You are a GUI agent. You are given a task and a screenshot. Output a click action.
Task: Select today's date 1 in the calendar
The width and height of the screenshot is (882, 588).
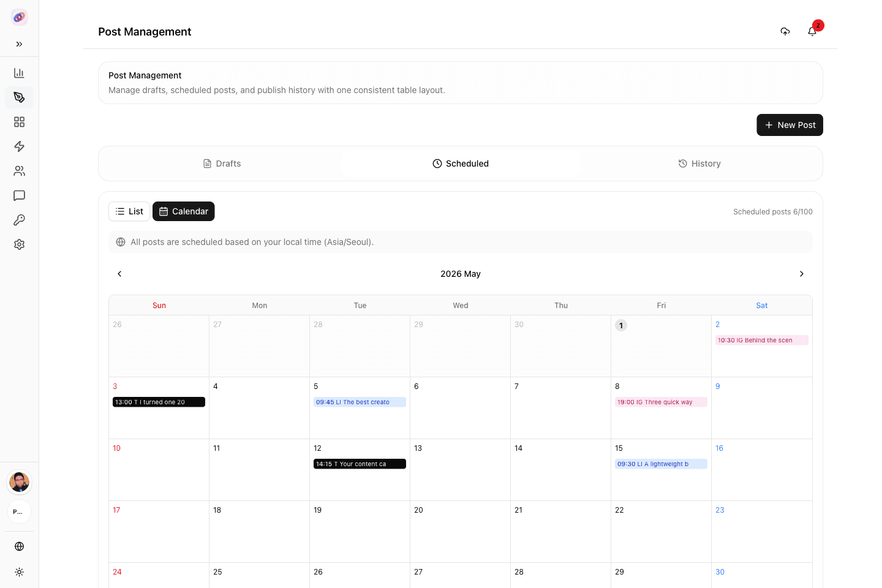(x=621, y=325)
